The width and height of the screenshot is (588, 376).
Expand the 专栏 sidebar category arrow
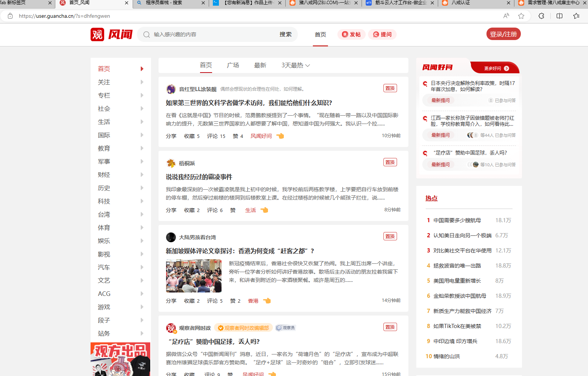coord(142,95)
